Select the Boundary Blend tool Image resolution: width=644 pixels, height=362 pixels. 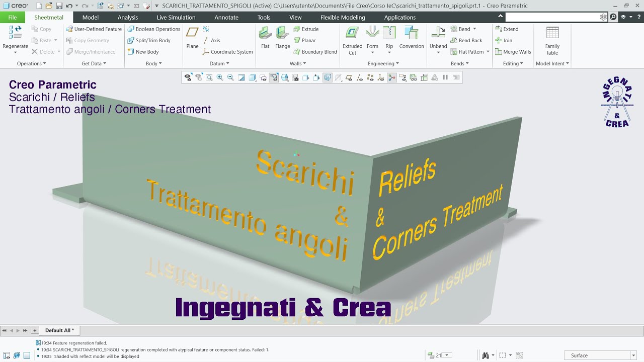[x=315, y=52]
